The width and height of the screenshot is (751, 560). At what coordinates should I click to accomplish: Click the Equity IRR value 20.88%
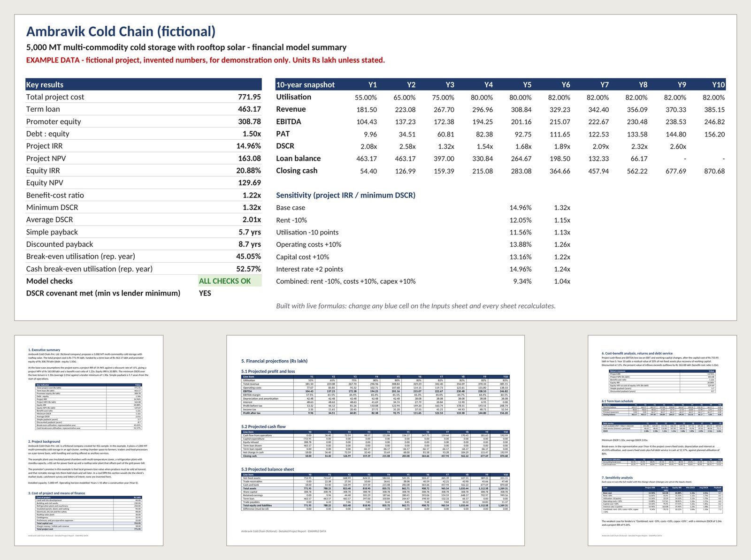[x=248, y=171]
